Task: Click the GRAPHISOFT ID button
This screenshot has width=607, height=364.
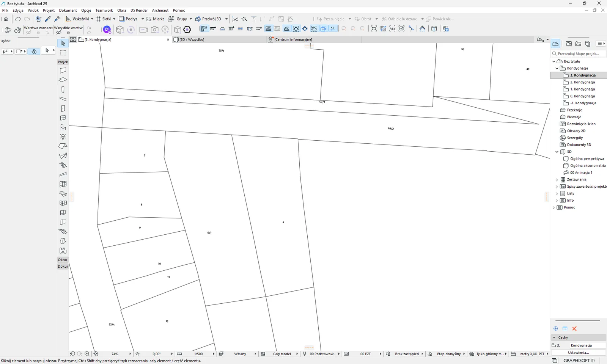Action: click(579, 361)
